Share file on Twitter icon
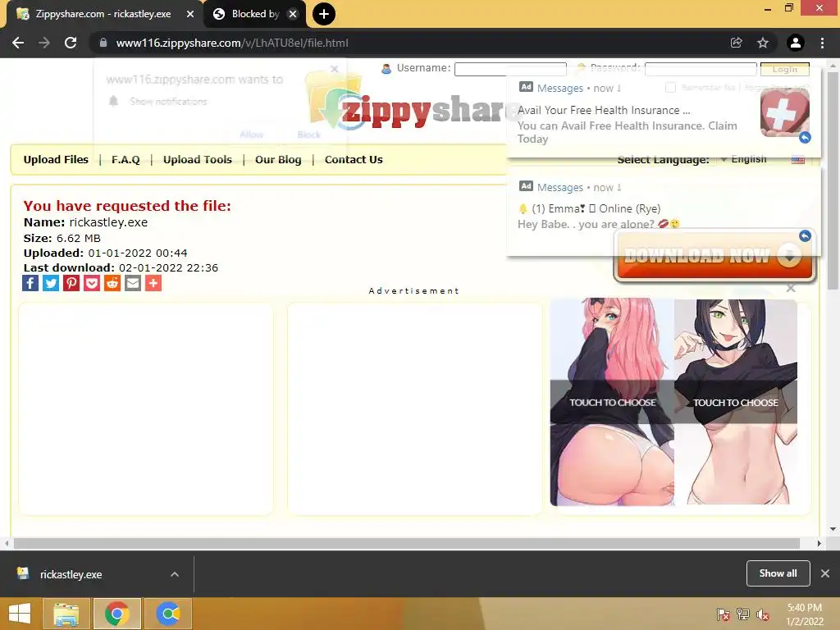Screen dimensions: 840x630 [51, 283]
